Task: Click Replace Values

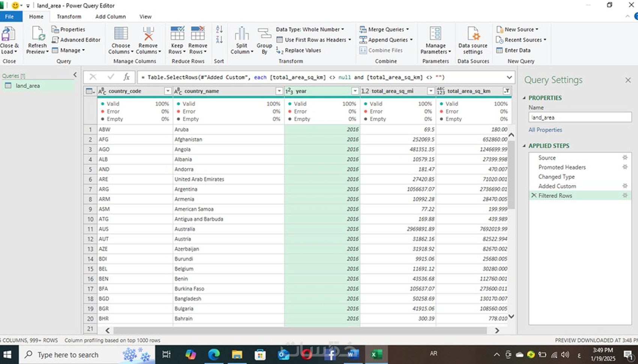Action: 299,50
